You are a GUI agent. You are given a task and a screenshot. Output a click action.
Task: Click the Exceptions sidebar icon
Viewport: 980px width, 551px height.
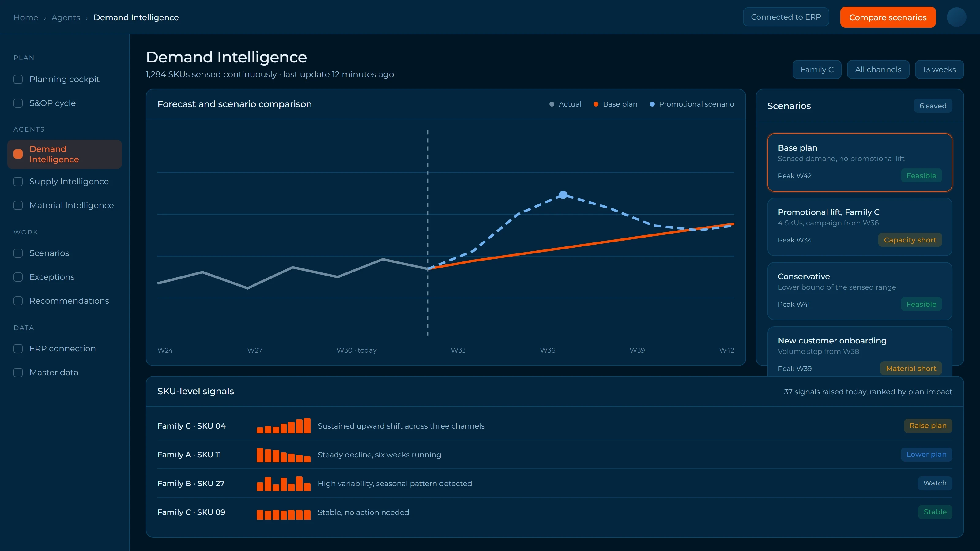[18, 277]
